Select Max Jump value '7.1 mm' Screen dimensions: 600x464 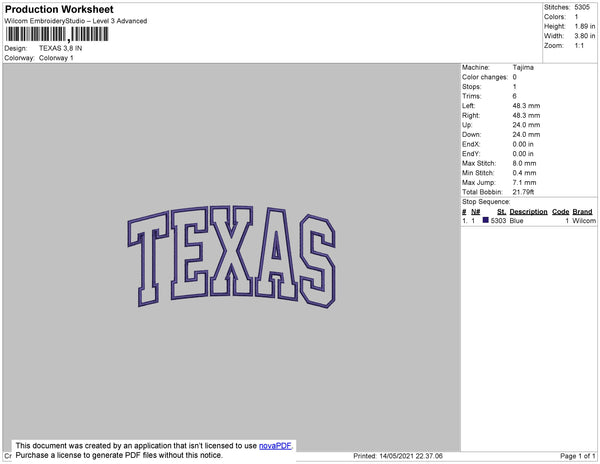[x=524, y=182]
